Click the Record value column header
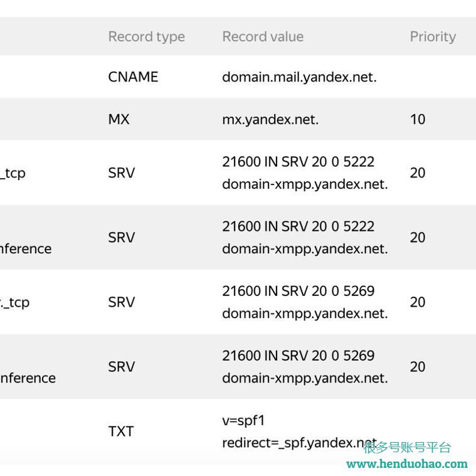This screenshot has width=476, height=476. click(x=263, y=37)
